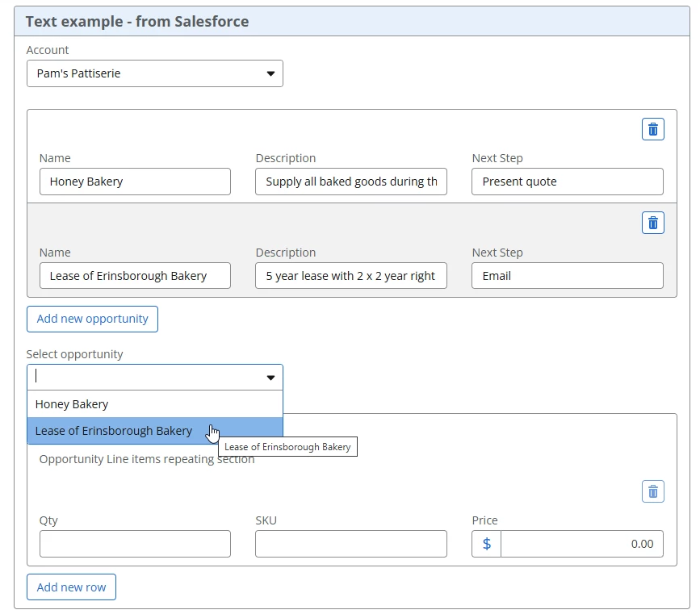Click Add new row button
Screen dimensions: 700x614
tap(71, 587)
